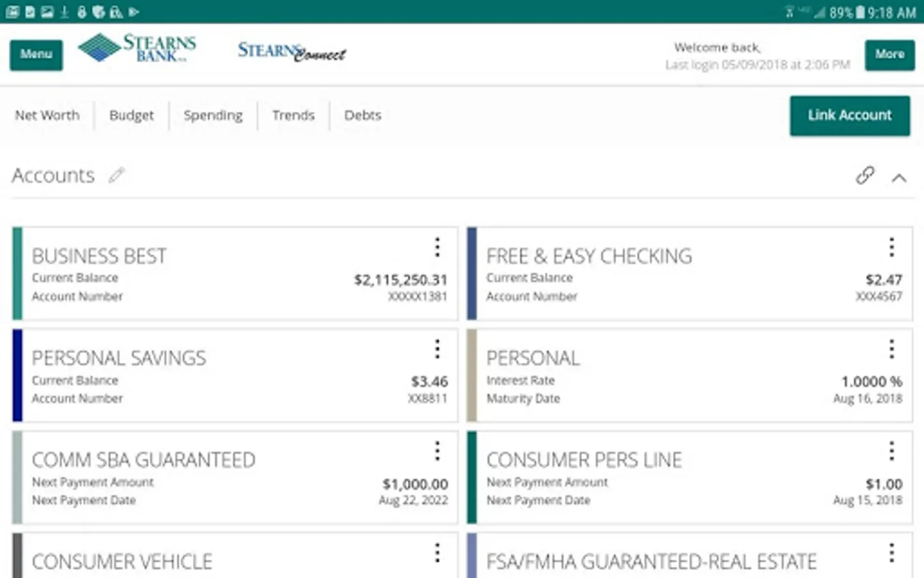924x578 pixels.
Task: Open Free & Easy Checking options menu
Action: pyautogui.click(x=891, y=247)
